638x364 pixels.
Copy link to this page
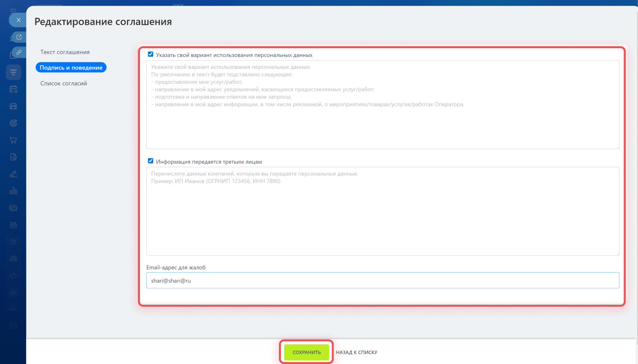coord(19,52)
